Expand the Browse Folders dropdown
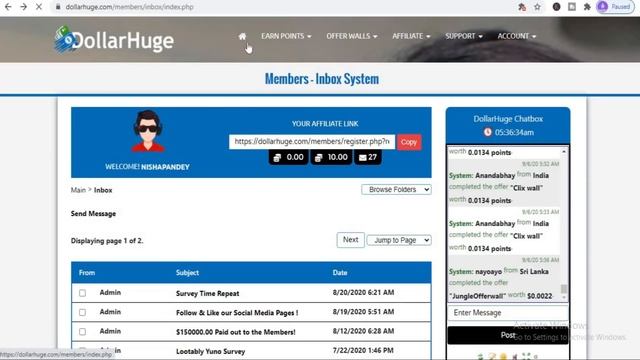The width and height of the screenshot is (640, 360). [x=396, y=190]
